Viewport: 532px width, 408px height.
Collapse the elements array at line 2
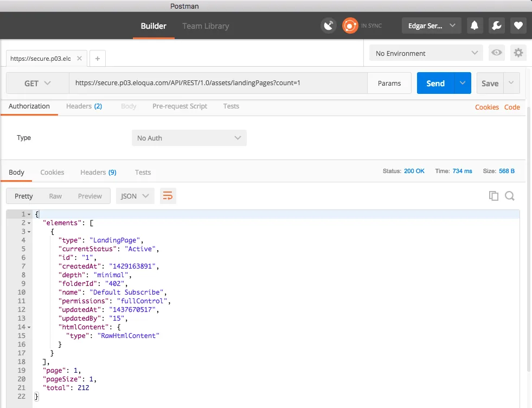click(29, 223)
